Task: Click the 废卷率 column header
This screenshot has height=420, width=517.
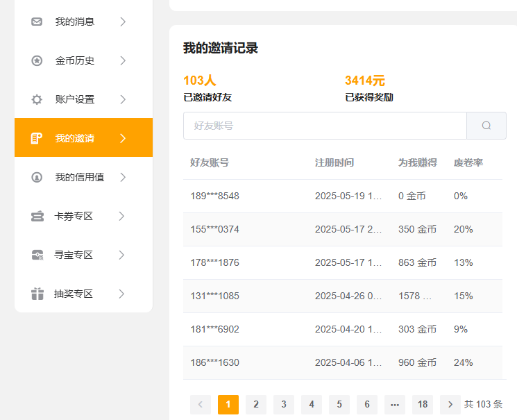Action: coord(468,162)
